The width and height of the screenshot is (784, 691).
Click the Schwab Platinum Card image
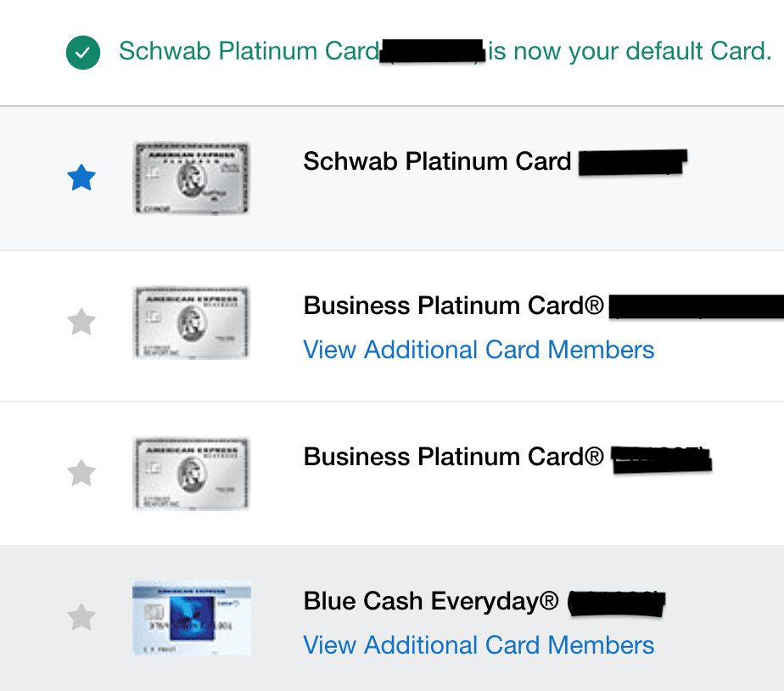click(x=192, y=178)
